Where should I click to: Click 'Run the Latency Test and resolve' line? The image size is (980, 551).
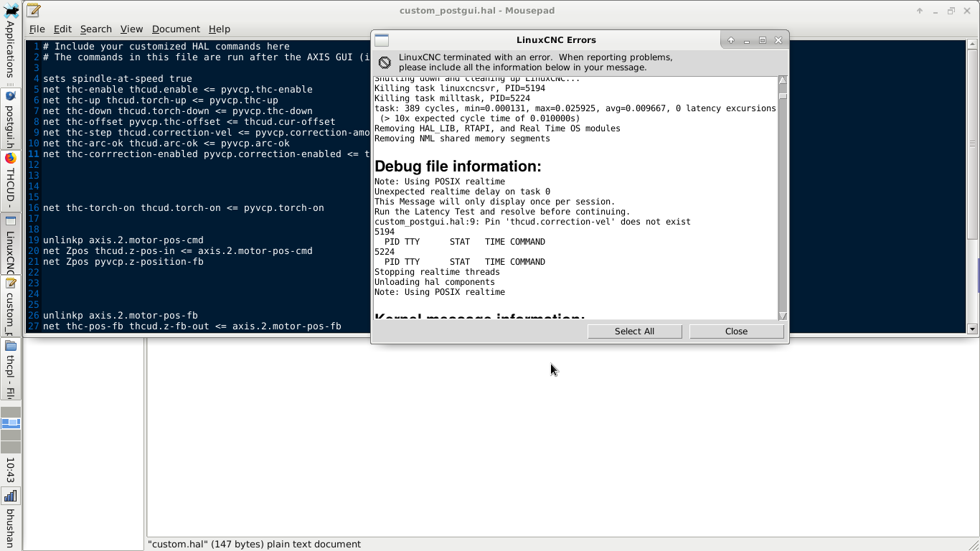click(x=502, y=212)
